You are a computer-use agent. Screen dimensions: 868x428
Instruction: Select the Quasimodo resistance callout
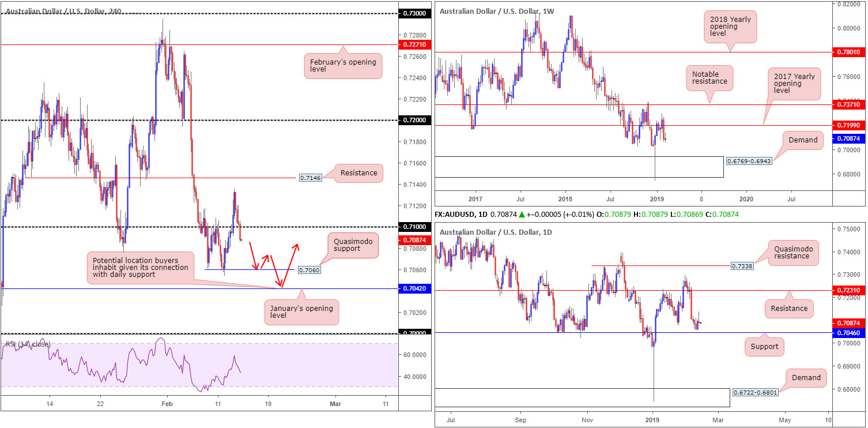click(x=795, y=251)
